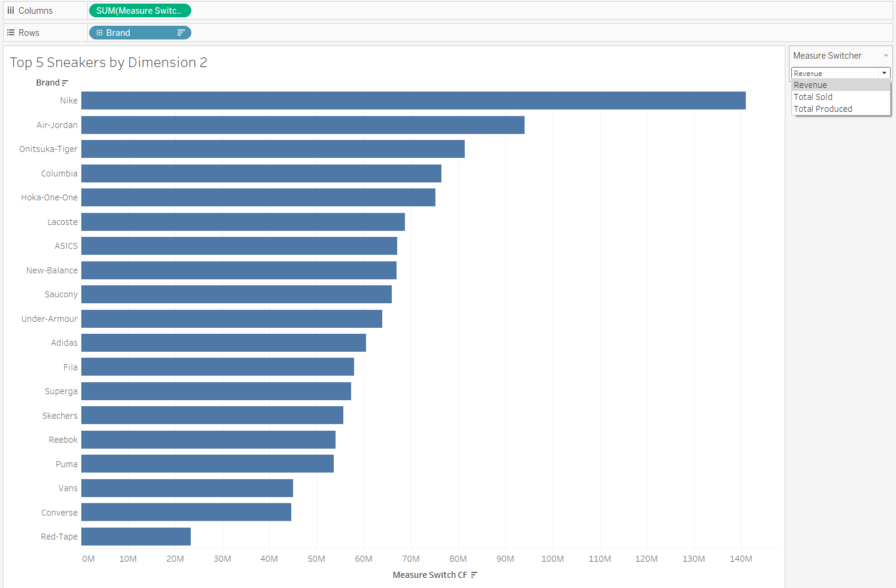The width and height of the screenshot is (896, 588).
Task: Click the Columns shelf grid icon
Action: [x=11, y=11]
